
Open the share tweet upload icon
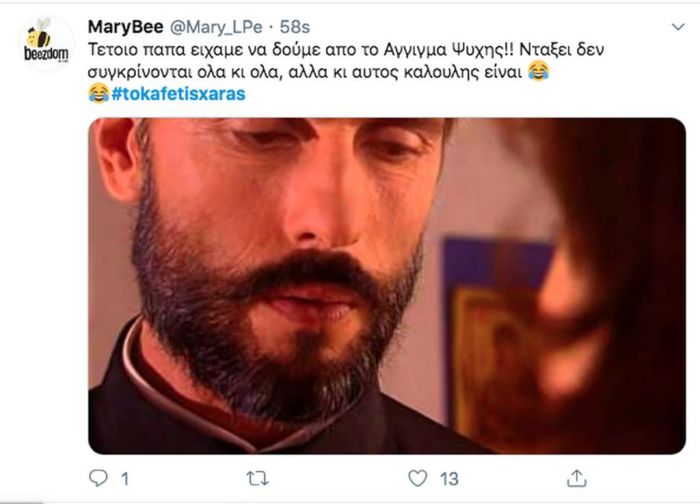(576, 478)
